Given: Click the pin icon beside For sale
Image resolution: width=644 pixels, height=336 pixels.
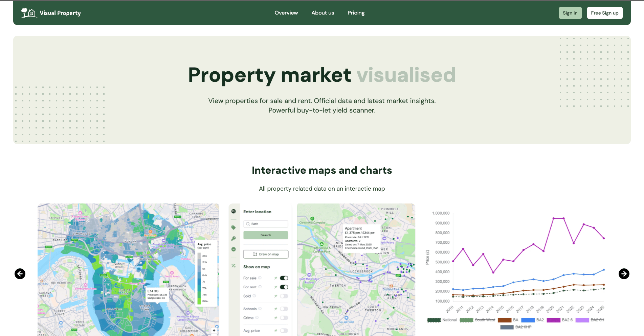Looking at the screenshot, I should click(x=276, y=278).
